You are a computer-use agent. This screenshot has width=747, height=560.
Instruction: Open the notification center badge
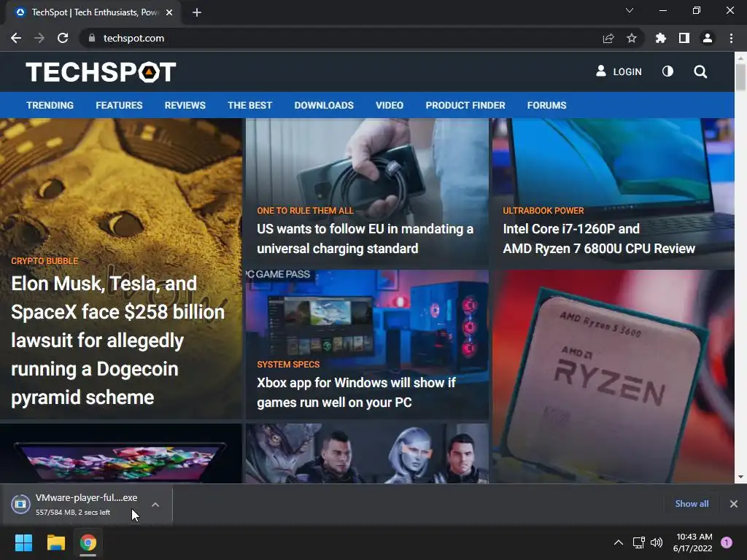point(727,542)
